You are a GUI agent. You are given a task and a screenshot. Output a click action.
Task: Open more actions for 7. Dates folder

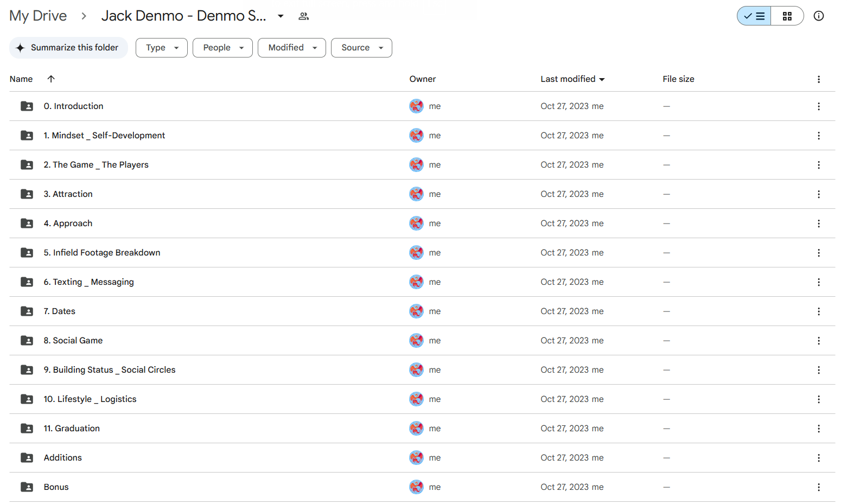[818, 311]
